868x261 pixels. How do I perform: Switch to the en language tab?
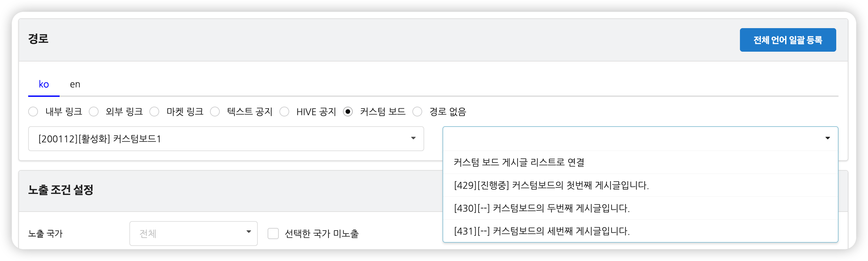click(x=75, y=84)
